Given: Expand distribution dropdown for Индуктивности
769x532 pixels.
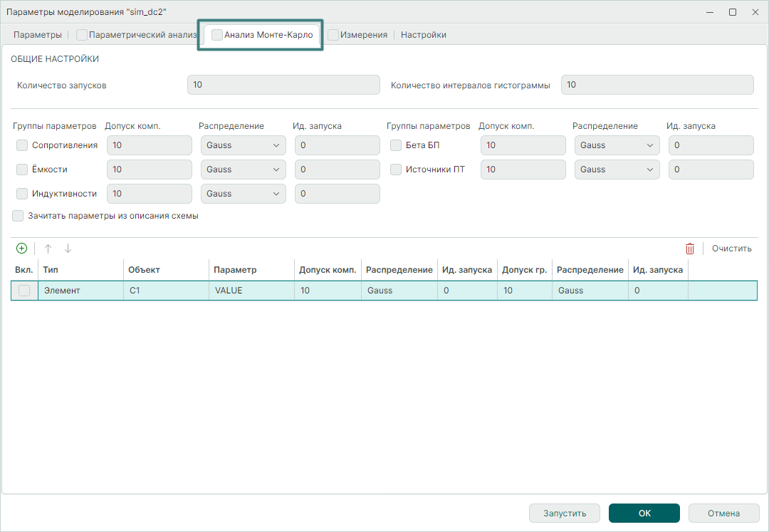Looking at the screenshot, I should [x=243, y=194].
